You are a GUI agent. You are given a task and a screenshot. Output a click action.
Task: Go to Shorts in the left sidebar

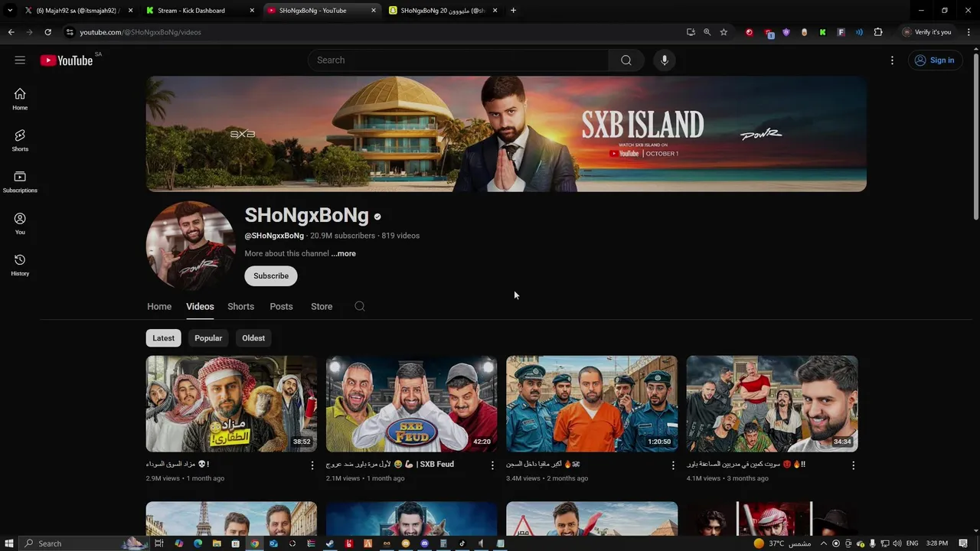pos(20,140)
